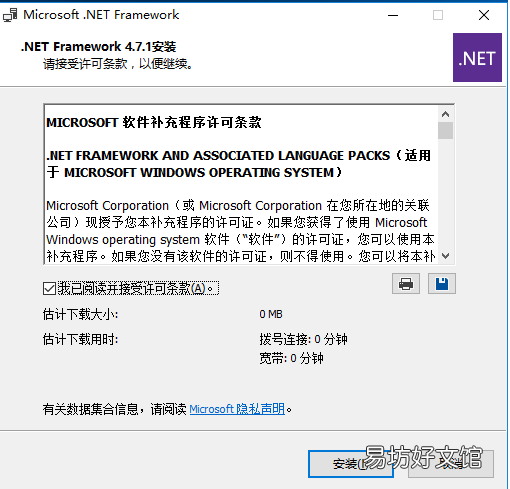
Task: Click the 估计下载用时 label
Action: click(x=80, y=339)
